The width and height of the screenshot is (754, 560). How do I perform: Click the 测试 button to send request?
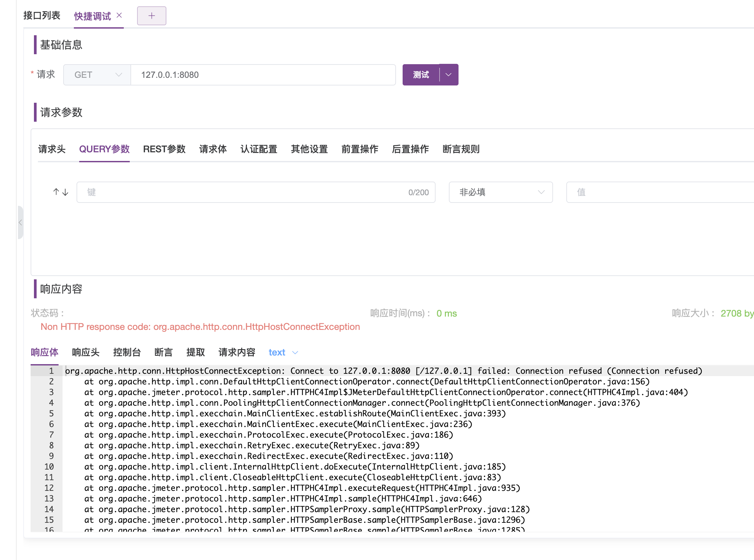[421, 74]
